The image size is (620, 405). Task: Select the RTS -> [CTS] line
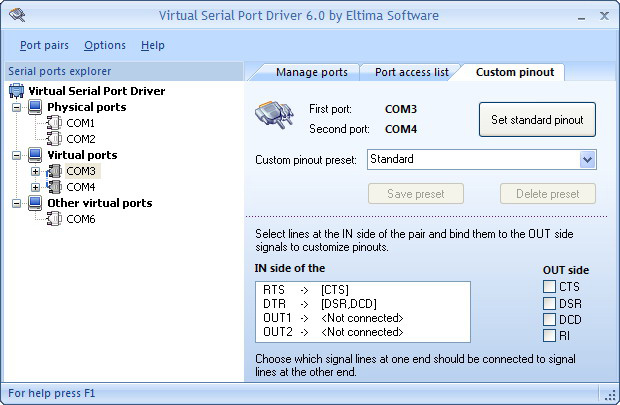click(363, 290)
